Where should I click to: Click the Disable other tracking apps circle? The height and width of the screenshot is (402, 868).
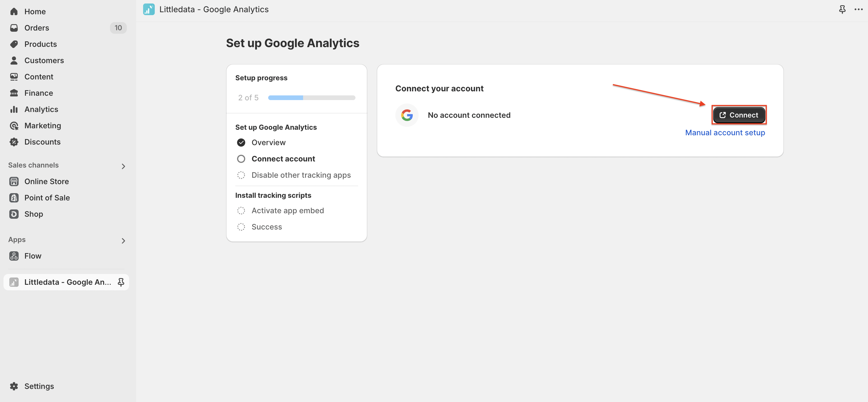(x=241, y=175)
